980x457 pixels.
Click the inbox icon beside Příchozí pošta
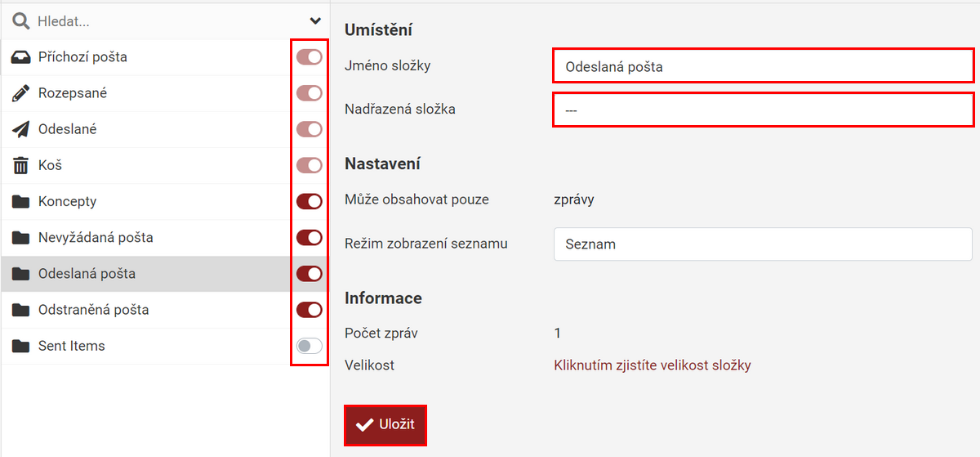coord(21,57)
